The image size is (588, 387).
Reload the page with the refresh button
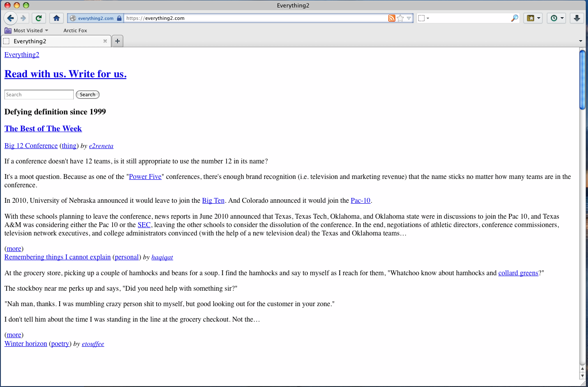pos(39,18)
